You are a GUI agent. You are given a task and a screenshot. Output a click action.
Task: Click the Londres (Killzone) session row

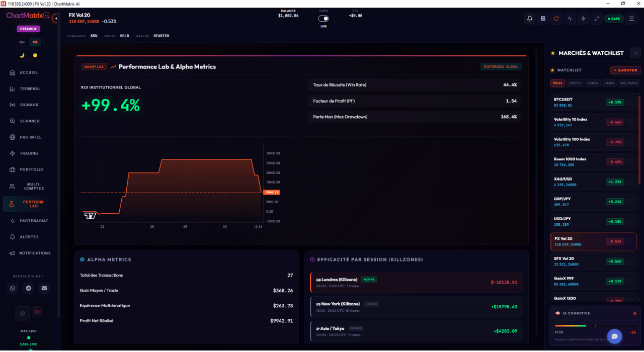(x=417, y=282)
